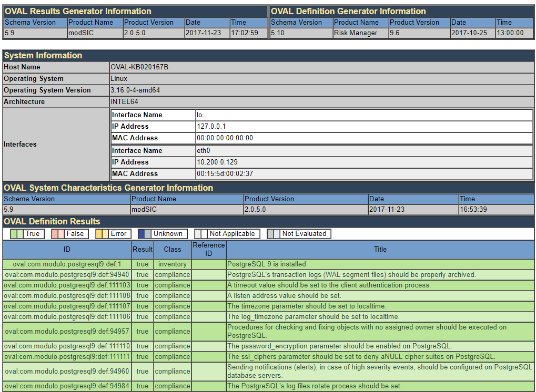Select the log files rotate process title
The height and width of the screenshot is (392, 536).
click(315, 386)
